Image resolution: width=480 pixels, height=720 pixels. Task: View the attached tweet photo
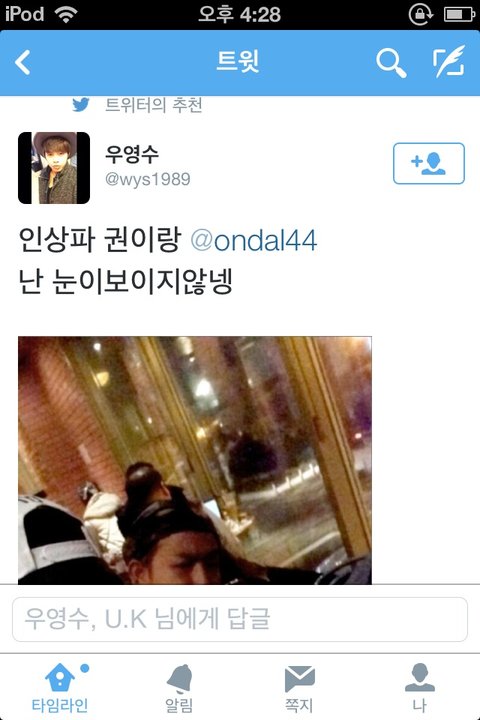(195, 460)
